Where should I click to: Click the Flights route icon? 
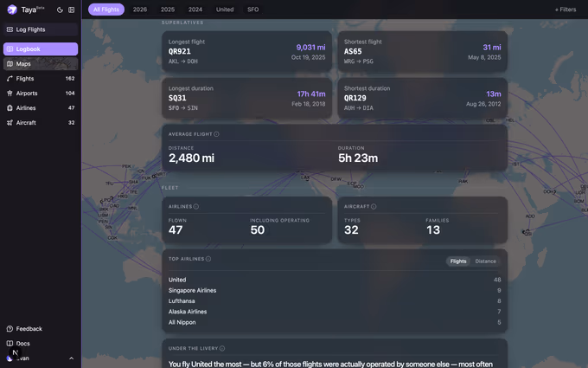click(x=10, y=79)
